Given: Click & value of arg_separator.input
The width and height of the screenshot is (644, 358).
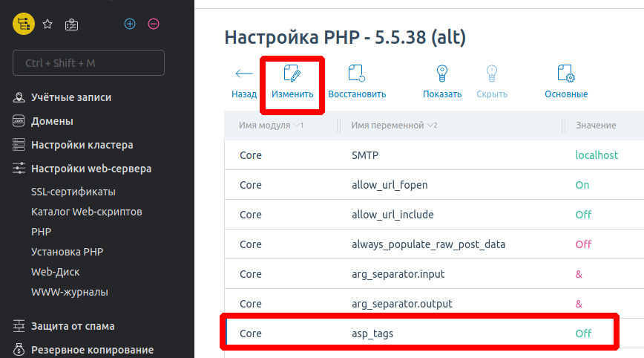Looking at the screenshot, I should coord(579,274).
